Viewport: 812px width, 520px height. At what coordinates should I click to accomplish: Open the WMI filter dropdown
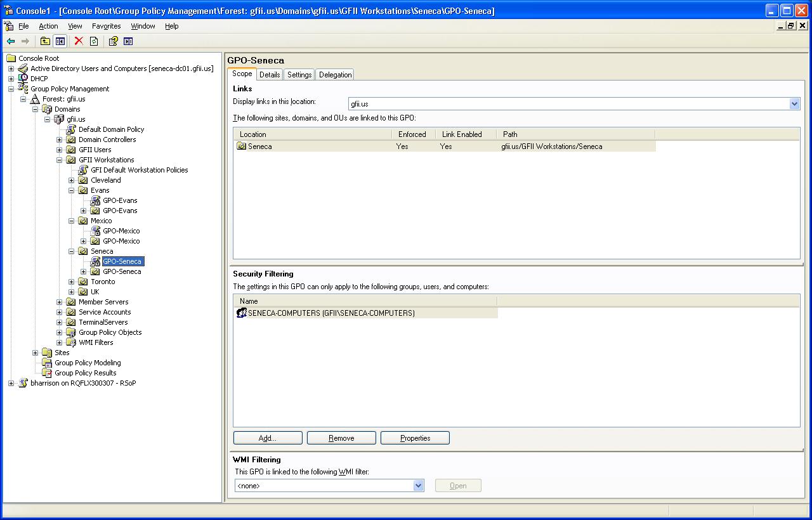pyautogui.click(x=418, y=485)
